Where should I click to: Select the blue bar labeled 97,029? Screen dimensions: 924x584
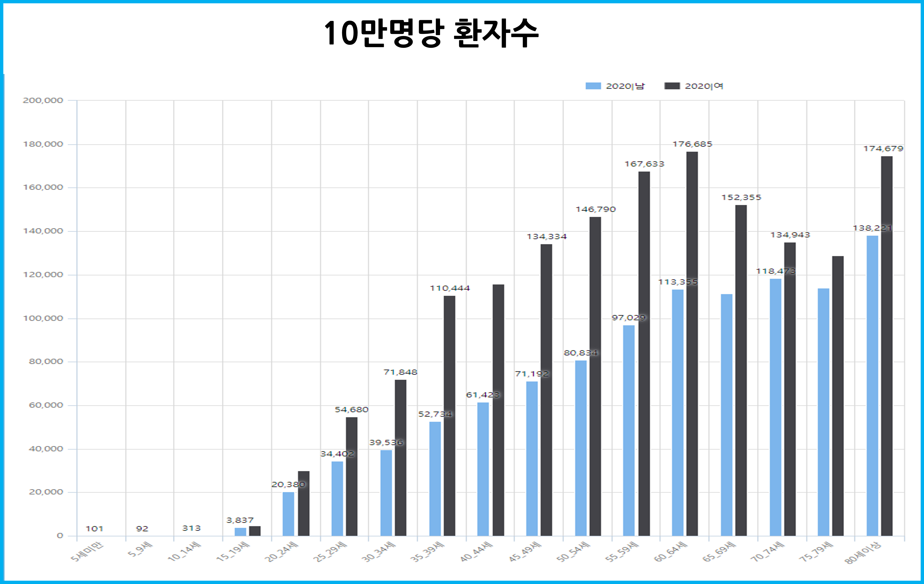(629, 430)
